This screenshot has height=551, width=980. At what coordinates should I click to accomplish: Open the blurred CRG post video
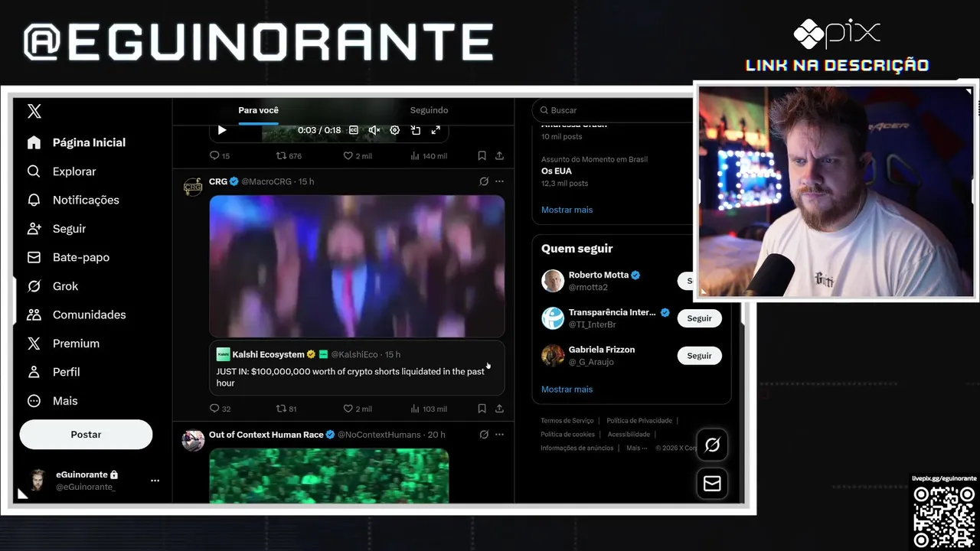[357, 266]
